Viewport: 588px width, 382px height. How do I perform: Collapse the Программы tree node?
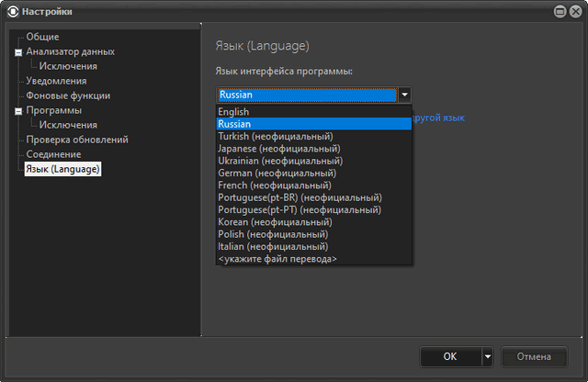pyautogui.click(x=17, y=111)
